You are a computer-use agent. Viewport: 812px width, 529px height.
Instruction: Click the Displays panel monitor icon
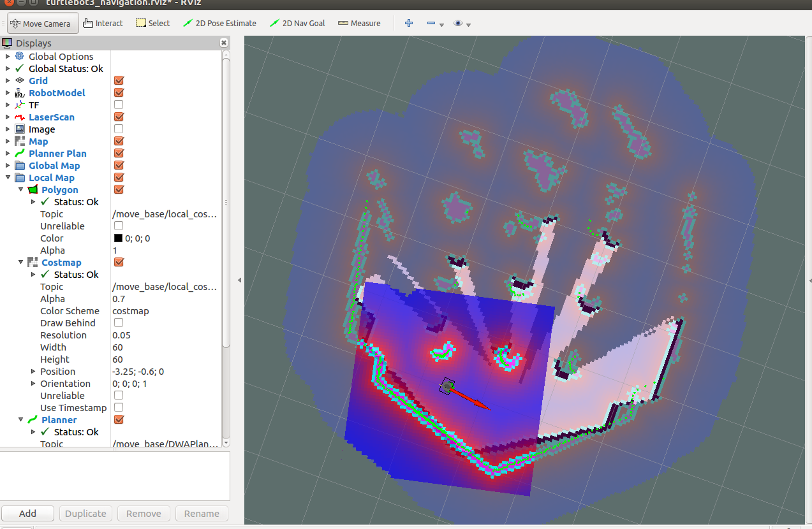(x=8, y=43)
